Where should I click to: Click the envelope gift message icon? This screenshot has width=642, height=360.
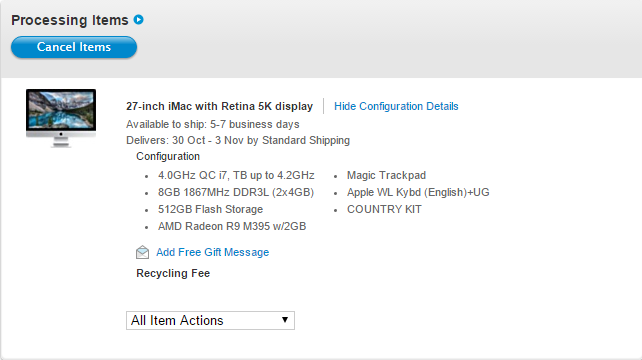pos(142,252)
